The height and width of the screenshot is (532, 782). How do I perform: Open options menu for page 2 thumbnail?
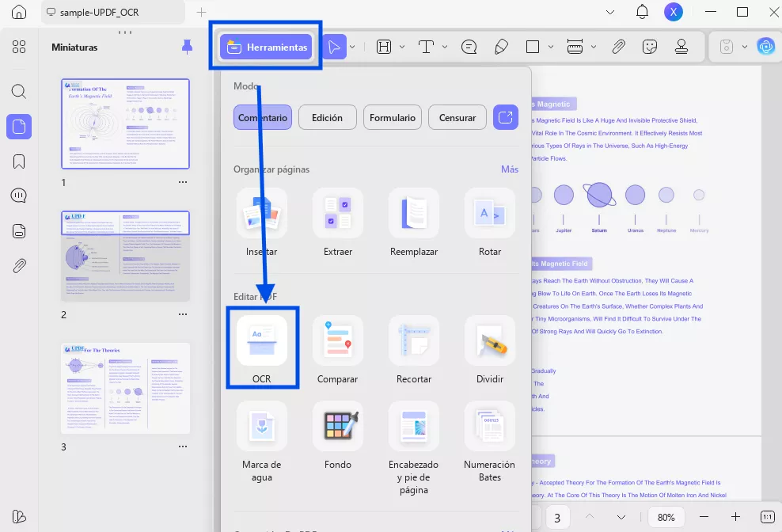click(183, 314)
